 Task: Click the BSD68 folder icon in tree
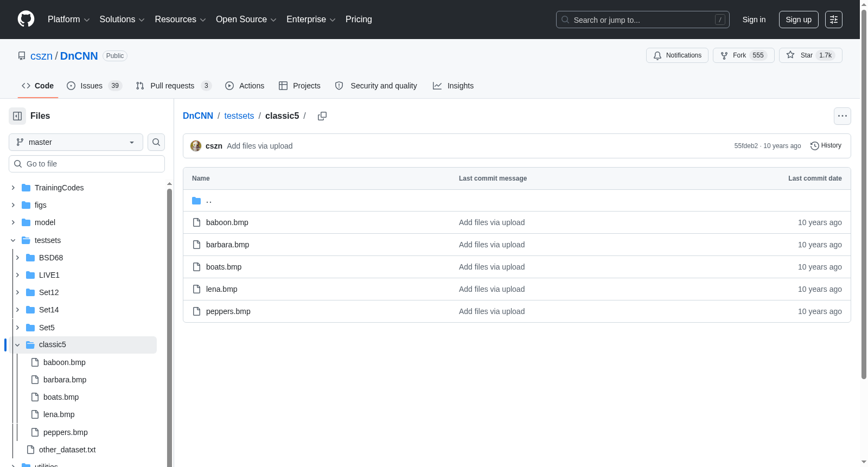(30, 258)
